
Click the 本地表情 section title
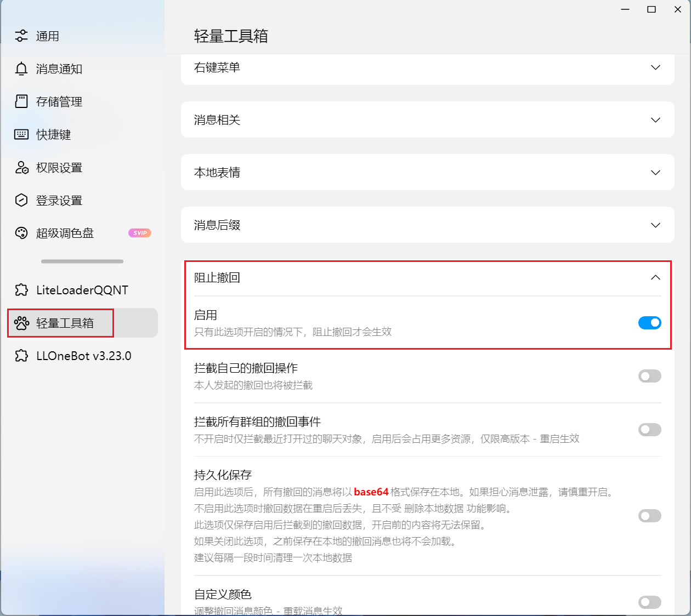(x=217, y=173)
